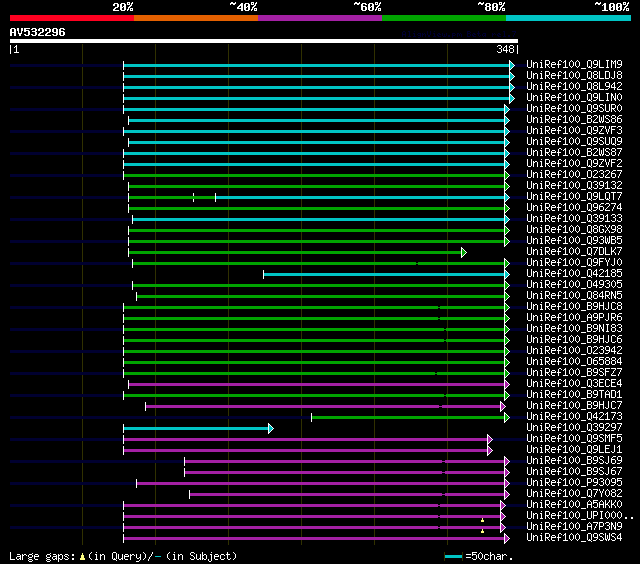Viewport: 640px width, 564px height.
Task: Select the UniRef100_Q9SUQ9 label
Action: [574, 142]
